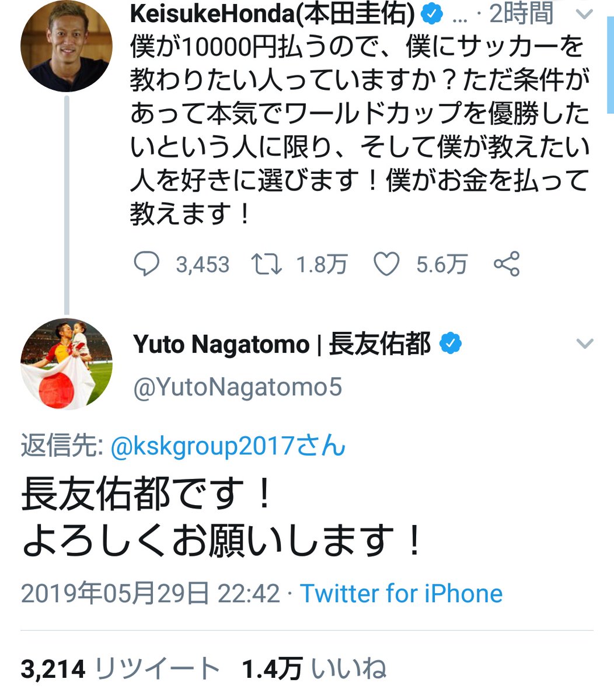Viewport: 614px width, 700px height.
Task: Expand the chevron menu on Nagatomo's tweet
Action: point(584,344)
